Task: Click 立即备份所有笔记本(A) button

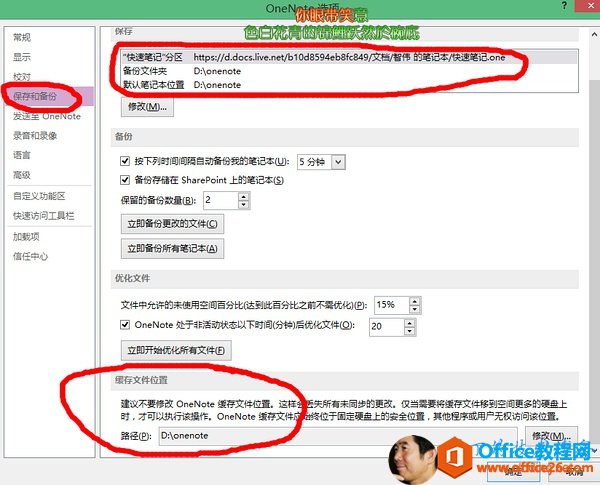Action: pos(173,249)
